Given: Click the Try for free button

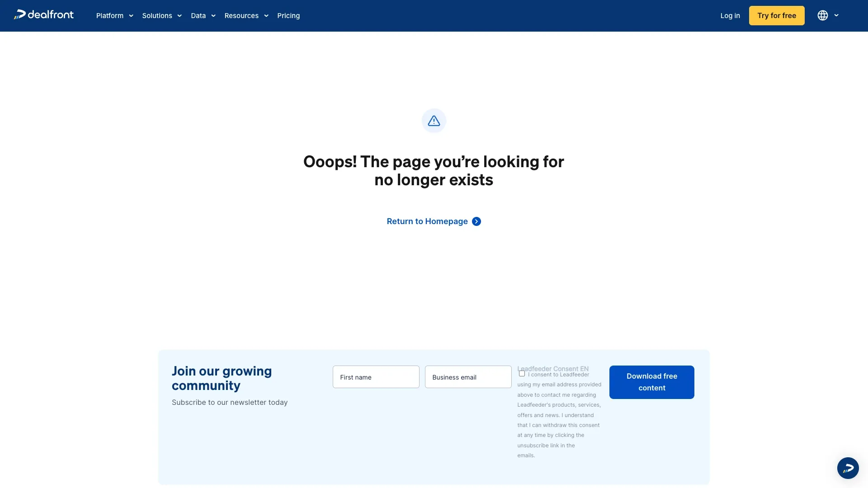Looking at the screenshot, I should click(777, 15).
